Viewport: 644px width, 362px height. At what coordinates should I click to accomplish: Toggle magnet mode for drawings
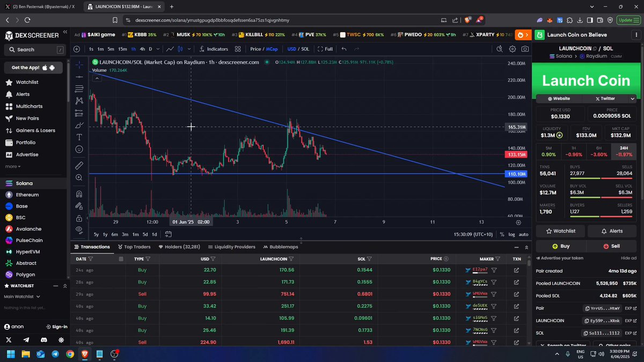79,194
